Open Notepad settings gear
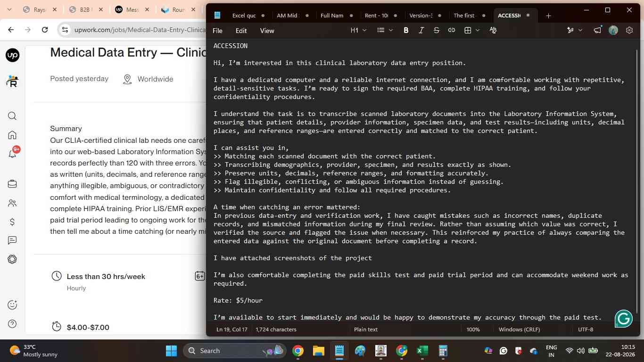The image size is (644, 362). tap(629, 30)
